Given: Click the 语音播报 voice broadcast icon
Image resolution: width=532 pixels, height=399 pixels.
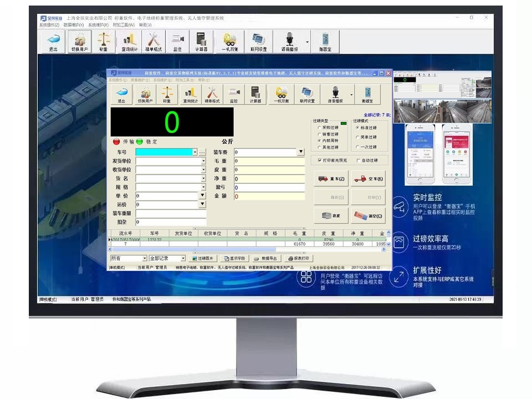Looking at the screenshot, I should (335, 94).
